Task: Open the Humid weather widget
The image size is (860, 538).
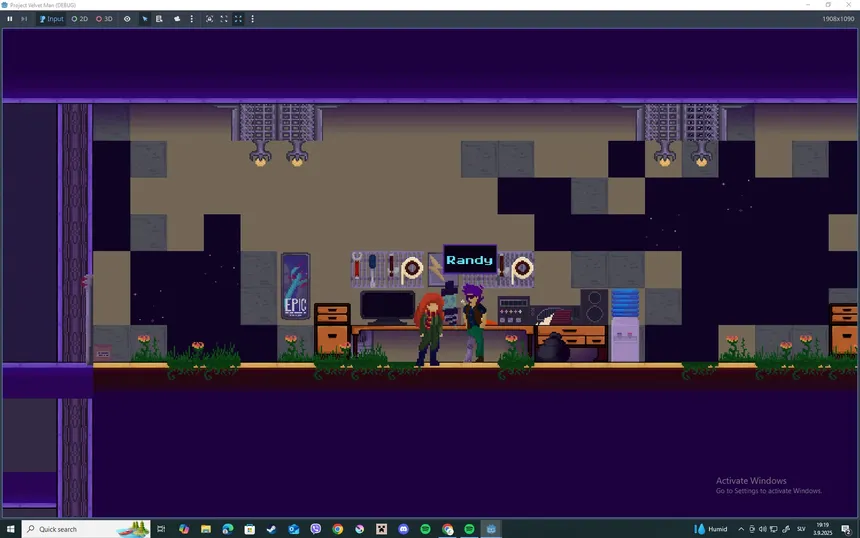Action: (711, 529)
